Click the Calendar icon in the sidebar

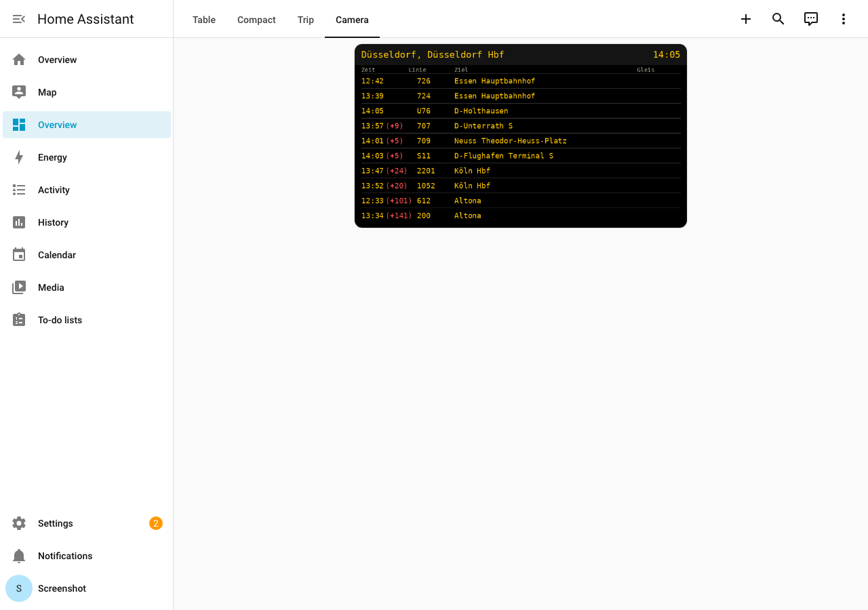19,255
